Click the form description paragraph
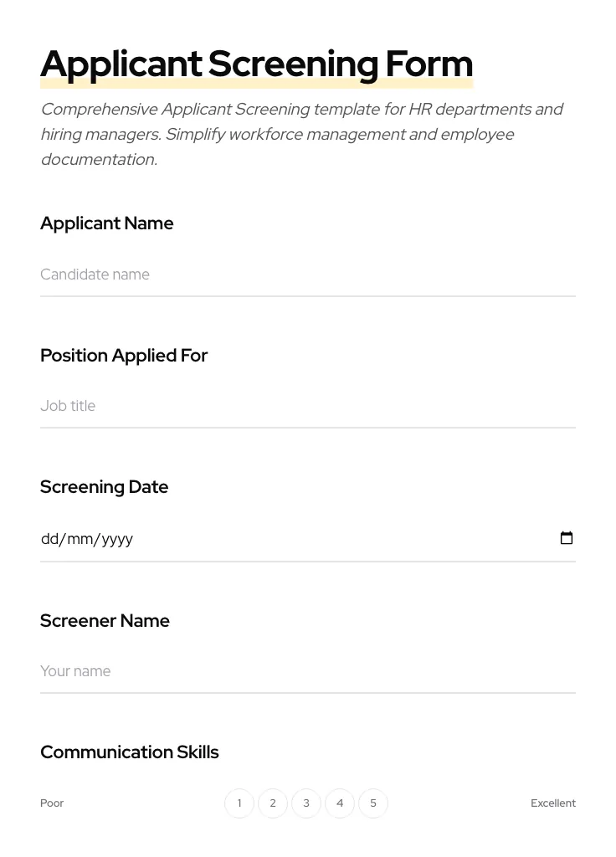This screenshot has height=857, width=616. 302,134
